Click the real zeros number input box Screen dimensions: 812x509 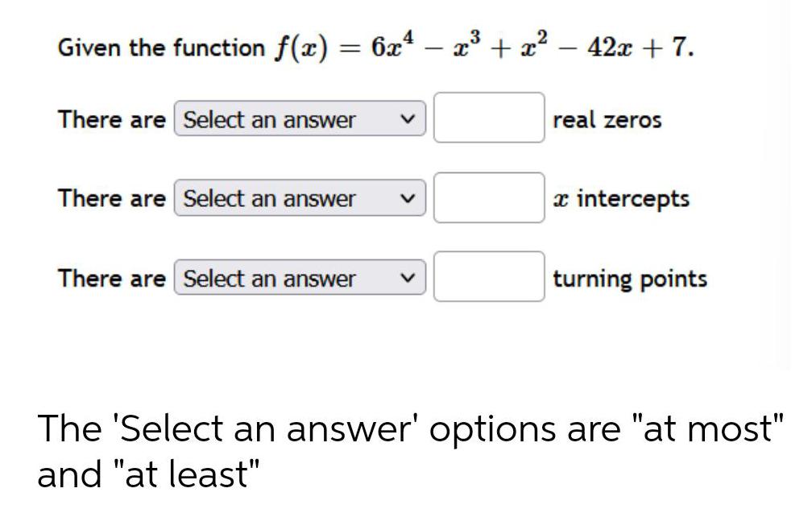[487, 119]
